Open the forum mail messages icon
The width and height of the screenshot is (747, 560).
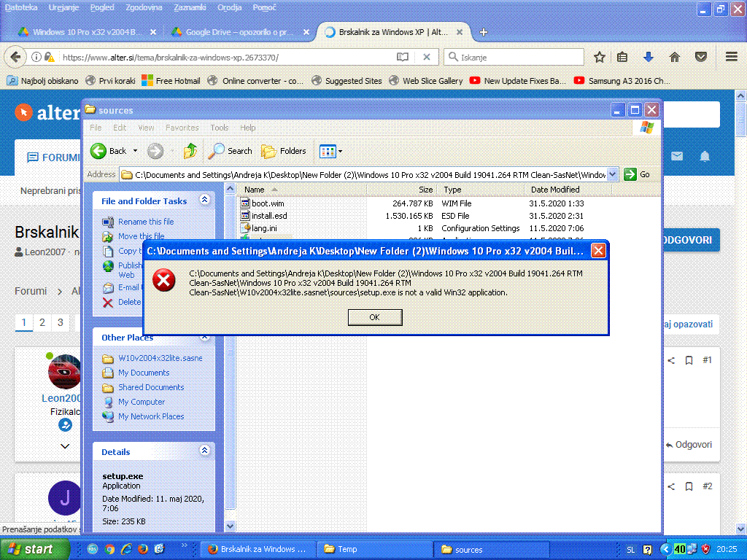[677, 156]
